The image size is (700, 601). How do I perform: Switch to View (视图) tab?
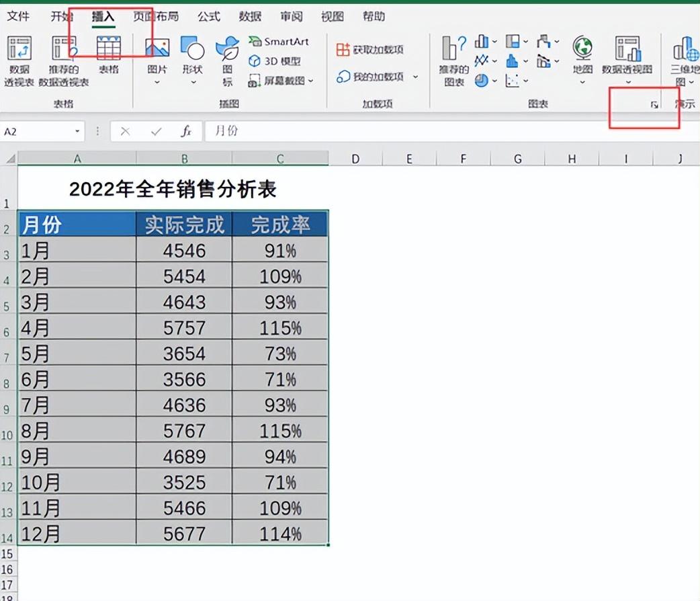[333, 17]
